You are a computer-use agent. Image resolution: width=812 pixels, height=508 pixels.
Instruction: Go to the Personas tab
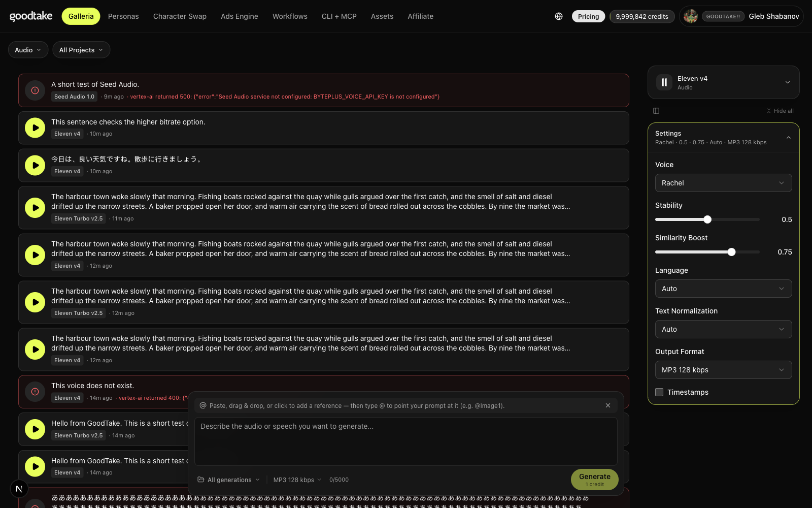point(123,16)
